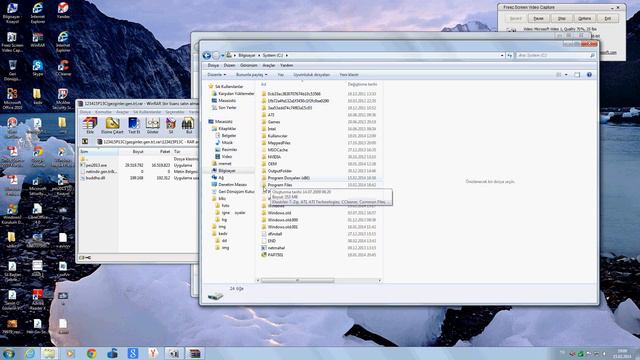Viewport: 640px width, 360px height.
Task: Select the Program Files folder in Explorer
Action: tap(280, 185)
